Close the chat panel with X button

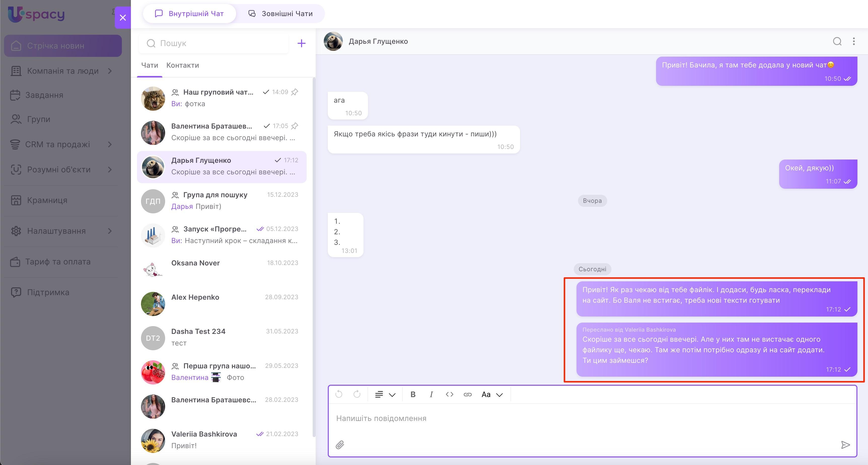(123, 17)
